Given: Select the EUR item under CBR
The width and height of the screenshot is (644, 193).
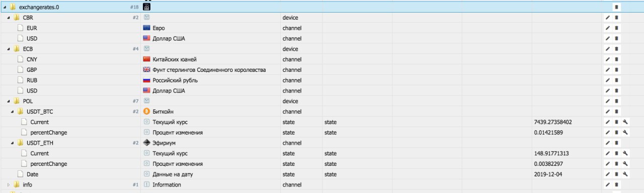Looking at the screenshot, I should point(32,28).
